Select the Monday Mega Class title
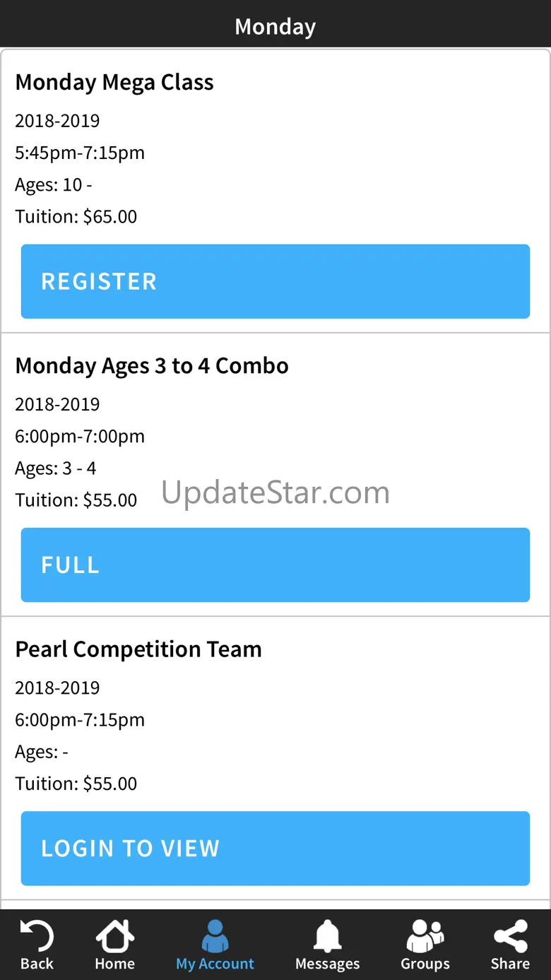Viewport: 551px width, 980px height. tap(114, 83)
